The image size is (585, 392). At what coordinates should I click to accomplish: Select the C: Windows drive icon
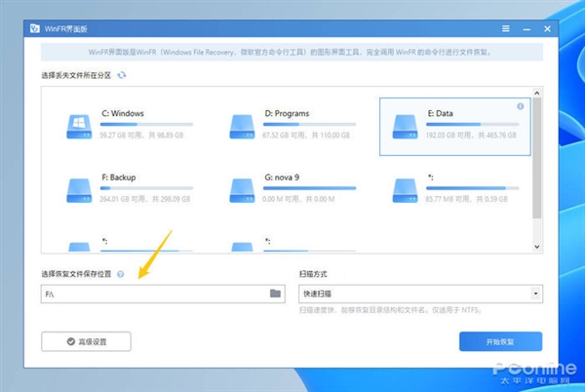(79, 127)
